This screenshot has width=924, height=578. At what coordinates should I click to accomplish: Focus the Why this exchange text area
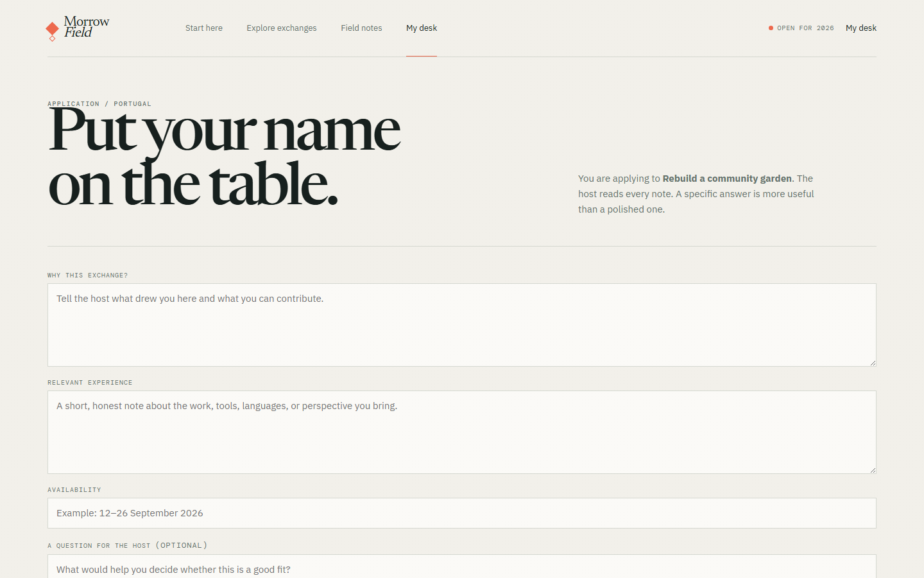click(462, 325)
